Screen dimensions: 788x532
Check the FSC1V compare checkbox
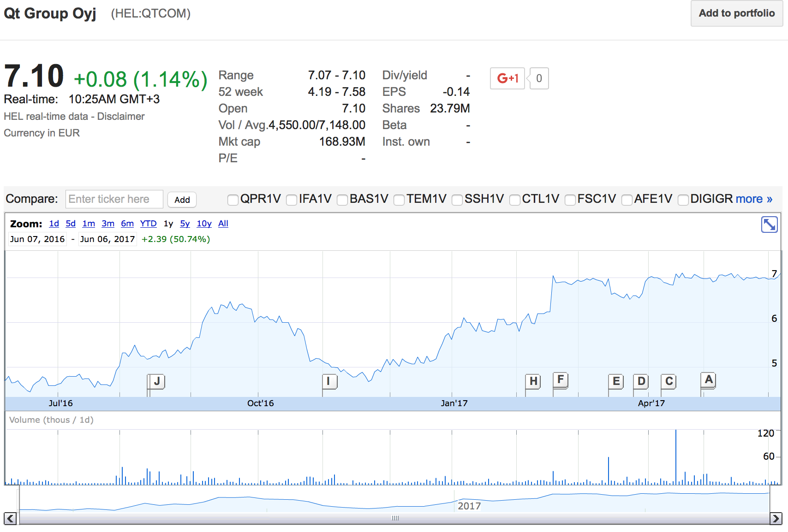pos(570,200)
